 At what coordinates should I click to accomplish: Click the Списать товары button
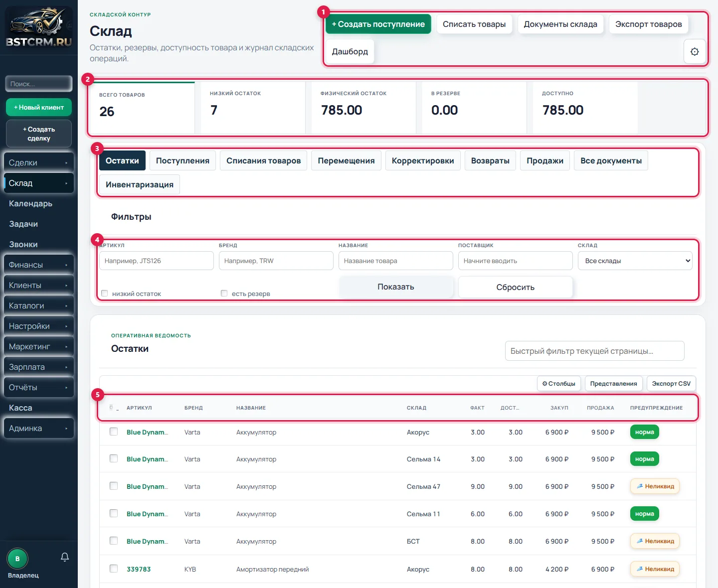[474, 24]
